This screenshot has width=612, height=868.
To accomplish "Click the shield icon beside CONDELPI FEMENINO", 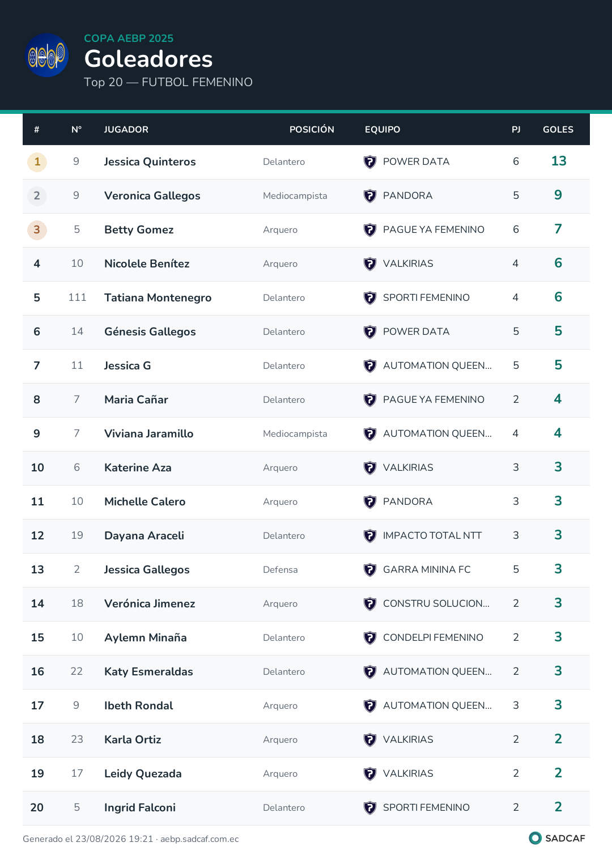I will (370, 638).
